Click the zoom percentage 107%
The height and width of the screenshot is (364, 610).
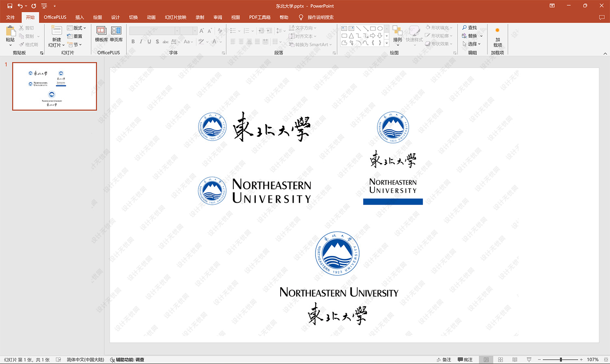pos(593,360)
